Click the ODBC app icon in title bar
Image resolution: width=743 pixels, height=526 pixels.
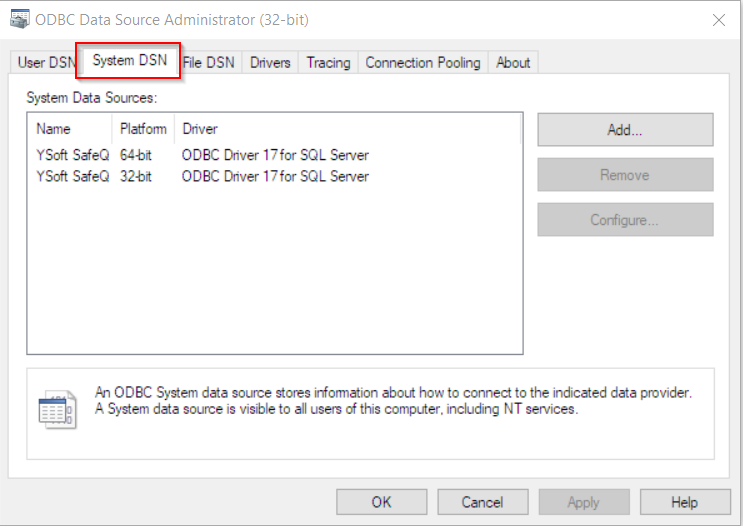point(19,20)
